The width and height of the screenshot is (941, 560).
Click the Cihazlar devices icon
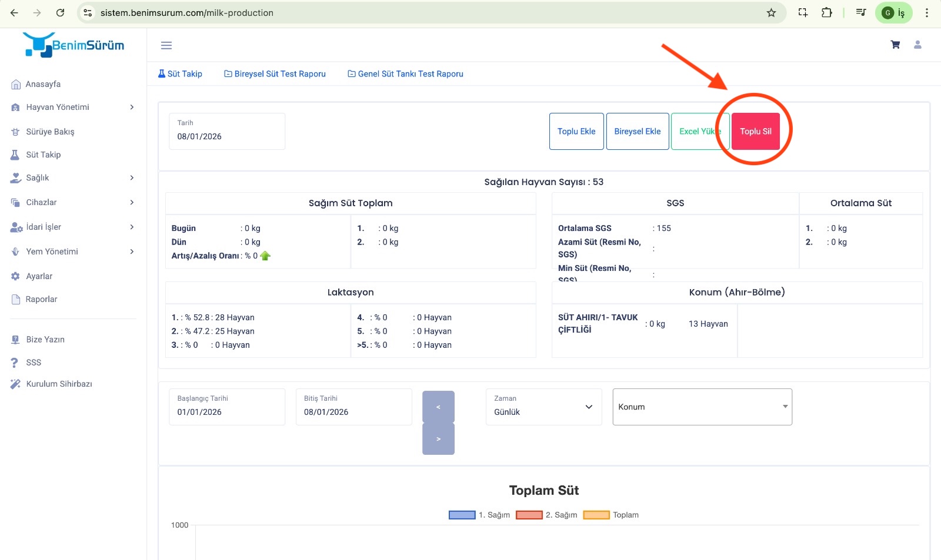(x=16, y=202)
